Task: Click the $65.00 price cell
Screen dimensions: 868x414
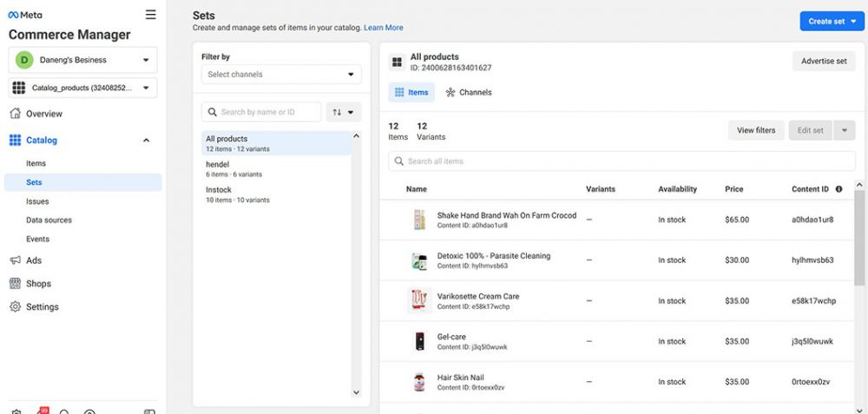Action: pyautogui.click(x=737, y=220)
